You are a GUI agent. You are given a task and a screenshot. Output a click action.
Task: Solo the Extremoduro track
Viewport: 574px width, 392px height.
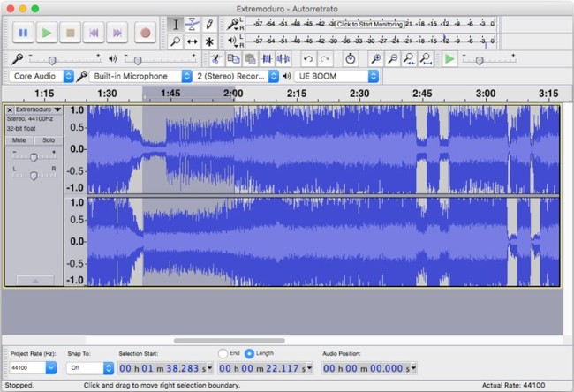tap(49, 140)
